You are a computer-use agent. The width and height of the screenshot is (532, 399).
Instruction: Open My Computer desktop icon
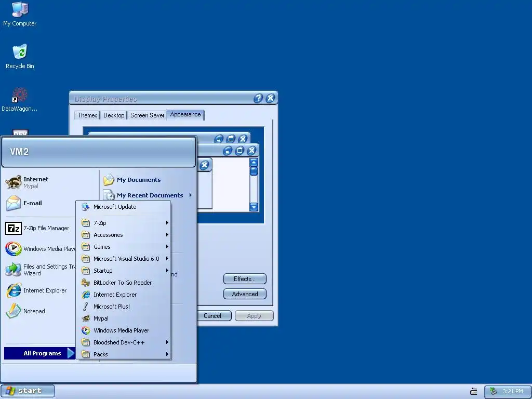(20, 14)
